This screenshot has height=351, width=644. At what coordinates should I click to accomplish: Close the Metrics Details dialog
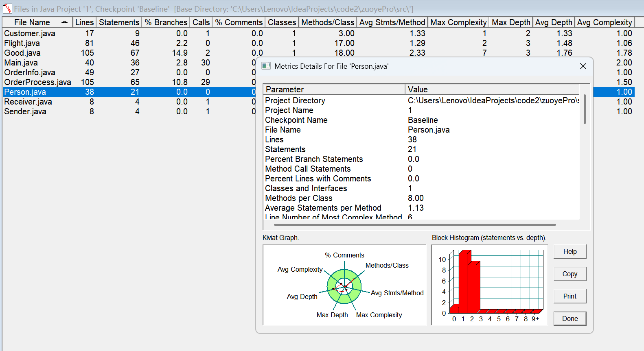583,66
